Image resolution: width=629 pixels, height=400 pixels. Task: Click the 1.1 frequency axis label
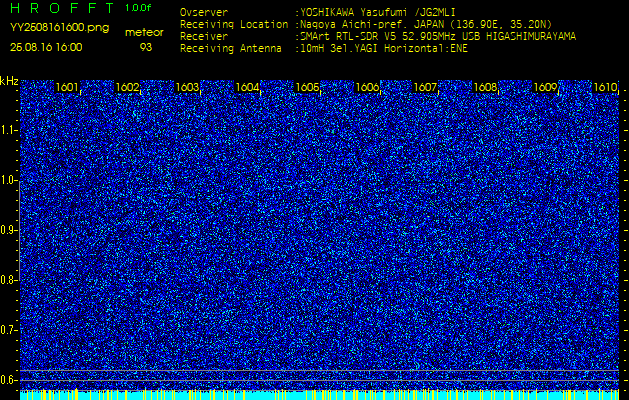[7, 130]
